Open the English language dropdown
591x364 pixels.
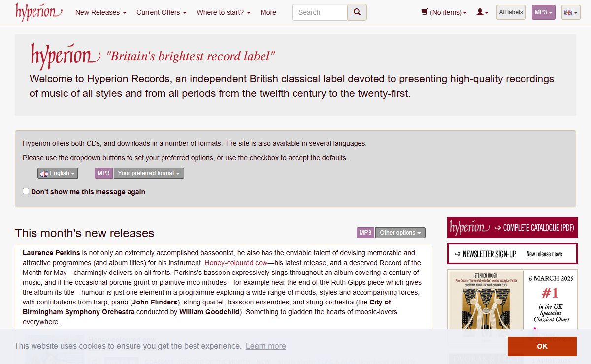[x=58, y=173]
